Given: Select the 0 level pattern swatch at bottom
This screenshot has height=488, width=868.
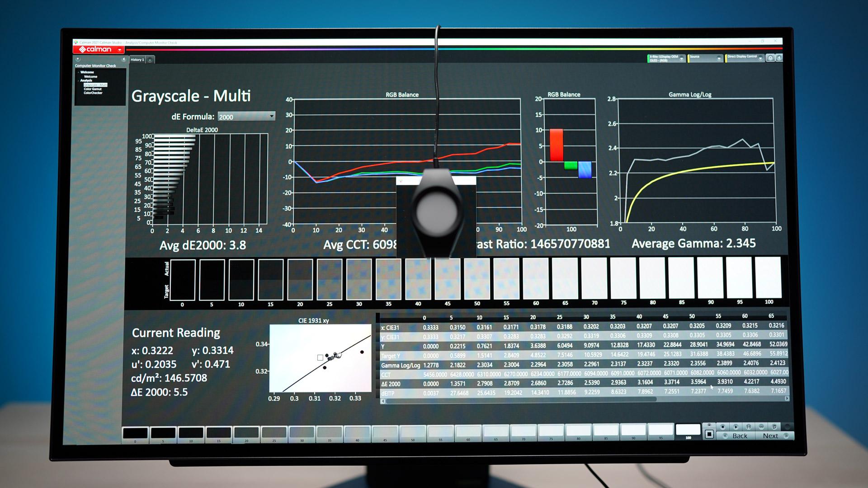Looking at the screenshot, I should (135, 434).
